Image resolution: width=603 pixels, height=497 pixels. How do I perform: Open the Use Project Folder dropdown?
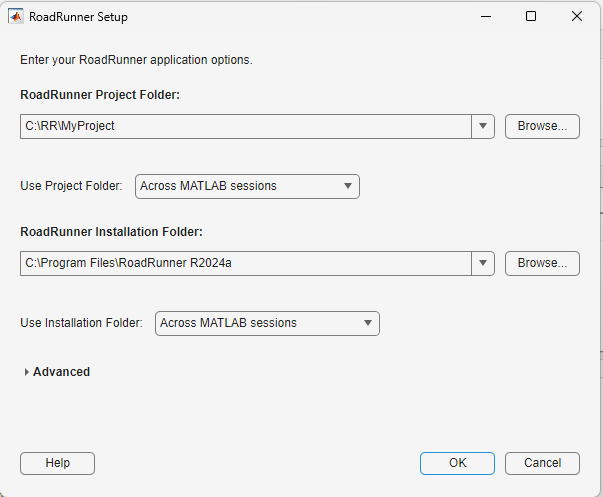pyautogui.click(x=247, y=186)
